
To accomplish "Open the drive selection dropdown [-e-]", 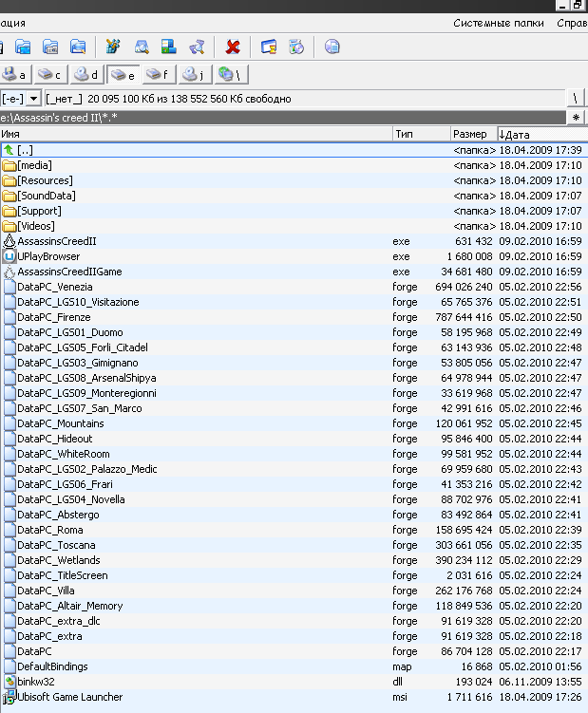I will click(x=33, y=98).
